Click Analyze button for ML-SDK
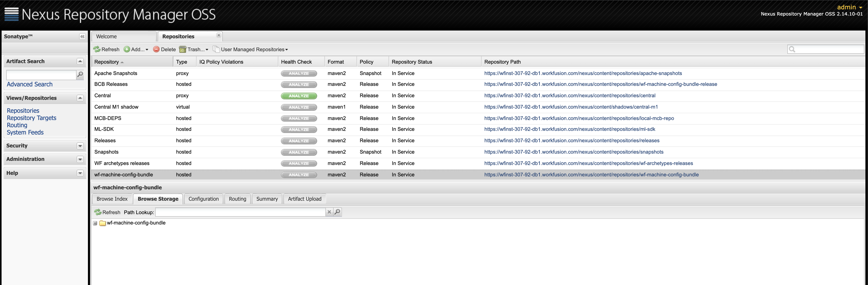Viewport: 868px width, 285px height. tap(299, 130)
